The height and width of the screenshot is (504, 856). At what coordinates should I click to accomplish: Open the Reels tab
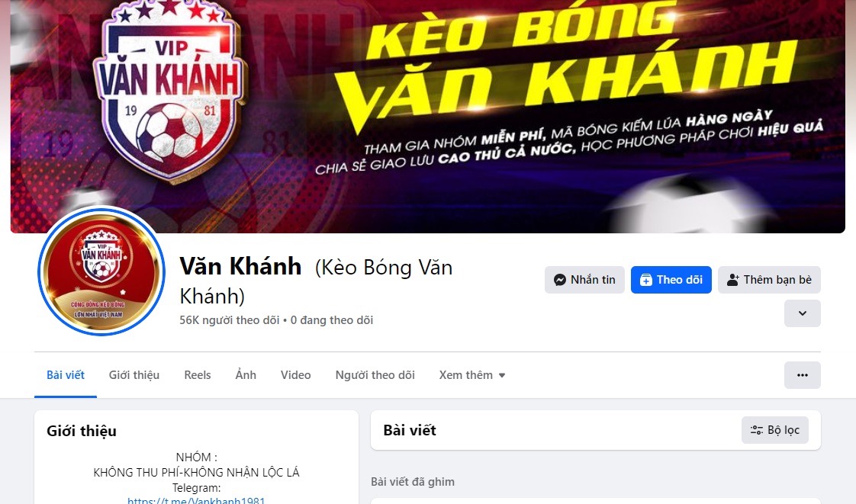(x=197, y=375)
